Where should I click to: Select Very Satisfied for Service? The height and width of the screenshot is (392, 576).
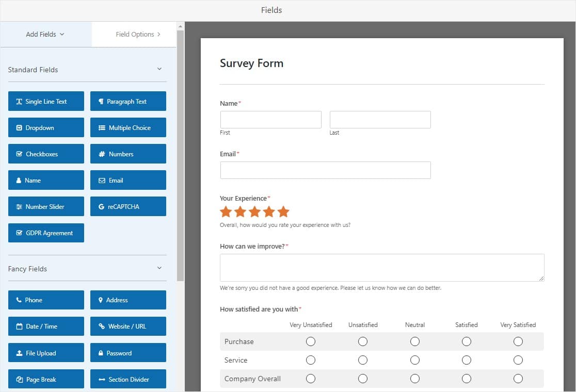click(518, 360)
